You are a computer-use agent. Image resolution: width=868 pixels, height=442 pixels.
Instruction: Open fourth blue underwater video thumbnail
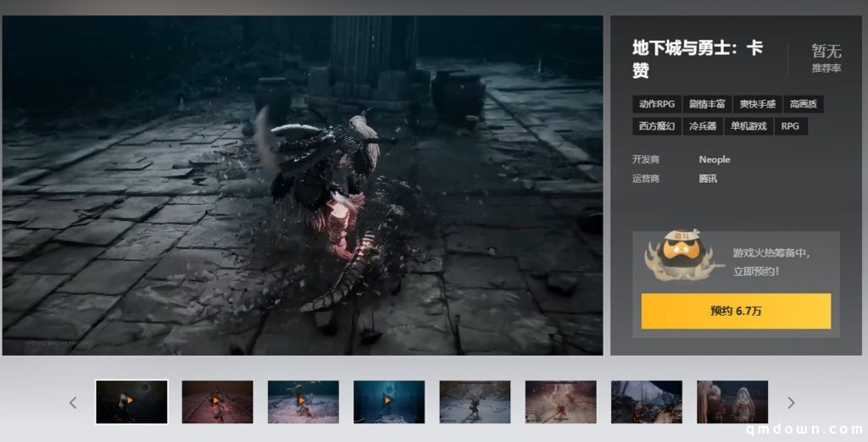(x=389, y=401)
